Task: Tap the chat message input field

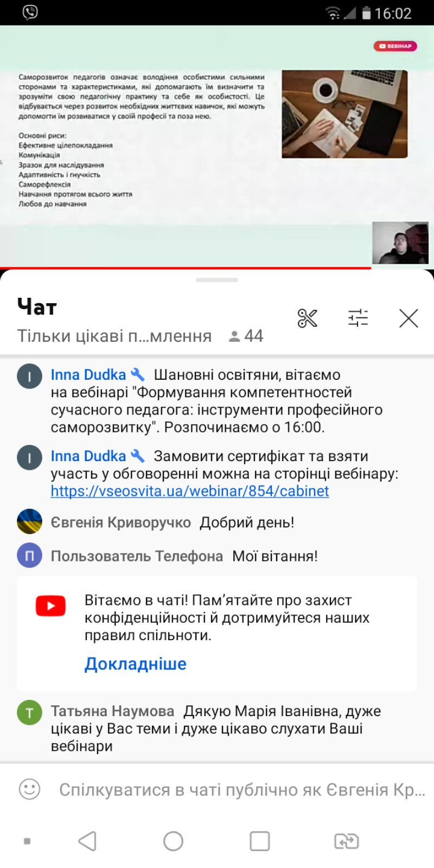Action: click(241, 789)
